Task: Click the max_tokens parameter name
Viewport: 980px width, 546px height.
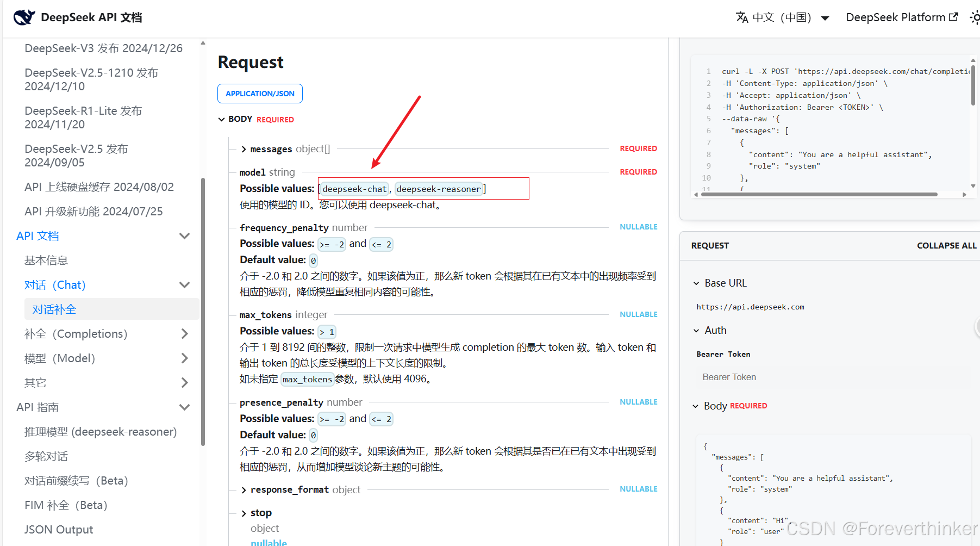Action: click(266, 315)
